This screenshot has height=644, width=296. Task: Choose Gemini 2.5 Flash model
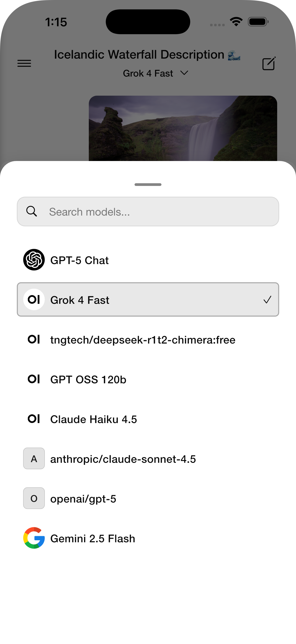(x=93, y=538)
